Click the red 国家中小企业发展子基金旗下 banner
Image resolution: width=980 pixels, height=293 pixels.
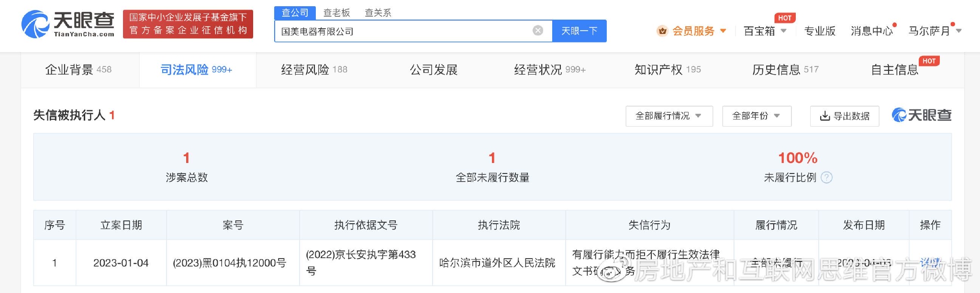click(188, 24)
